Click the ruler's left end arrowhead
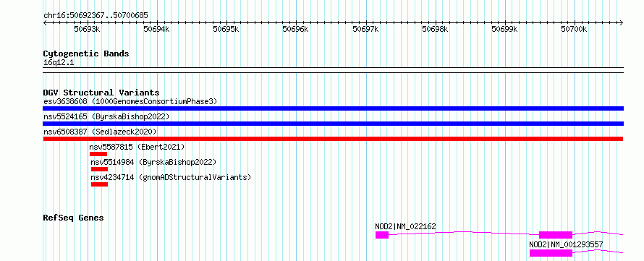The height and width of the screenshot is (261, 644). pyautogui.click(x=45, y=22)
